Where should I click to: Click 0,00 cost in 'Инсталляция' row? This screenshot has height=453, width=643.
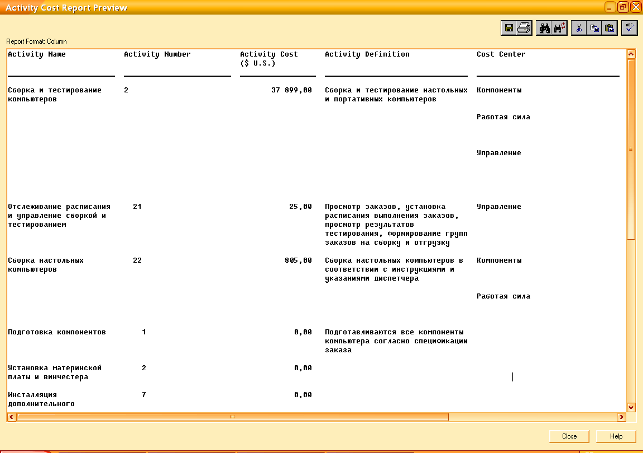tap(303, 394)
